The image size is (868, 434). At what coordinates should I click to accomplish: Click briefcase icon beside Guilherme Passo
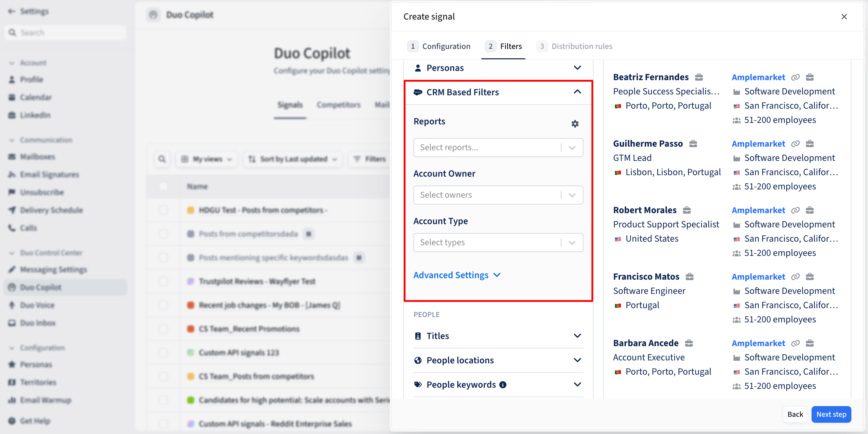click(x=693, y=143)
